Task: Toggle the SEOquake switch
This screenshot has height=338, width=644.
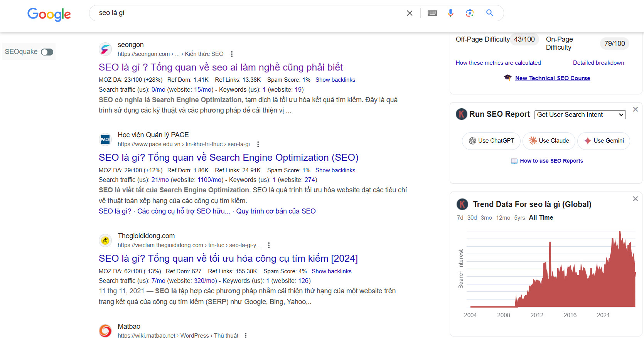Action: coord(47,52)
